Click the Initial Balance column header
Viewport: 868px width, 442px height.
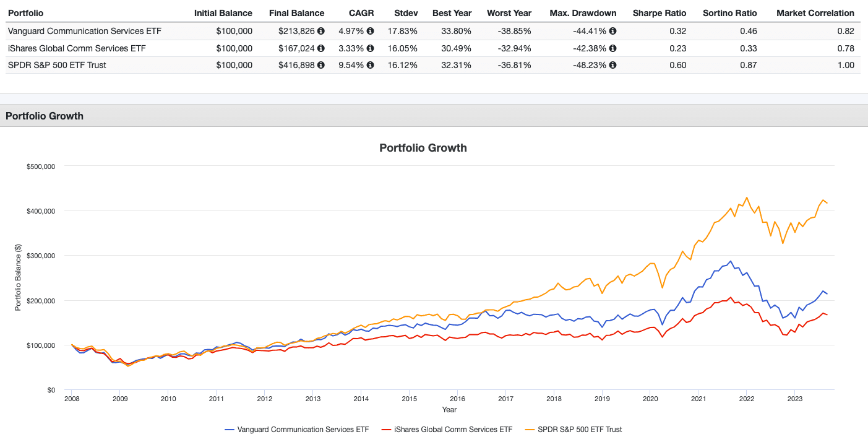click(x=223, y=13)
